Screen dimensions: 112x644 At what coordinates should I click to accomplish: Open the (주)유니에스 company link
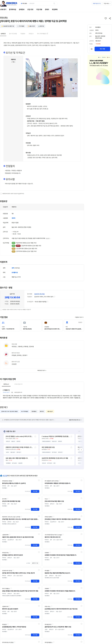pos(4,18)
